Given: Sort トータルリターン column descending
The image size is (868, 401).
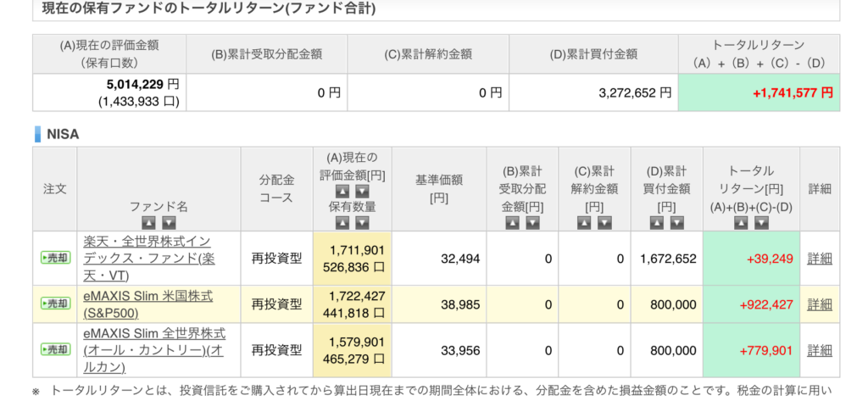Looking at the screenshot, I should pos(761,222).
